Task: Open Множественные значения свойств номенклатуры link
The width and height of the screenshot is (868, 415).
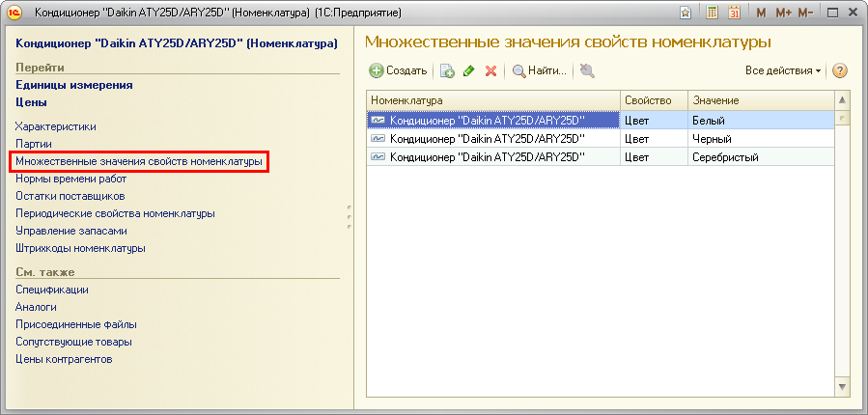Action: point(139,161)
